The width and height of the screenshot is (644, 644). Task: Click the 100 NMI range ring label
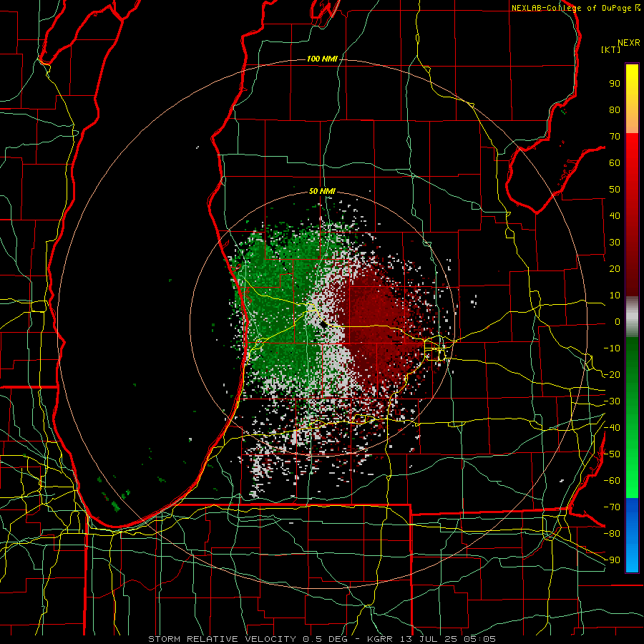322,59
